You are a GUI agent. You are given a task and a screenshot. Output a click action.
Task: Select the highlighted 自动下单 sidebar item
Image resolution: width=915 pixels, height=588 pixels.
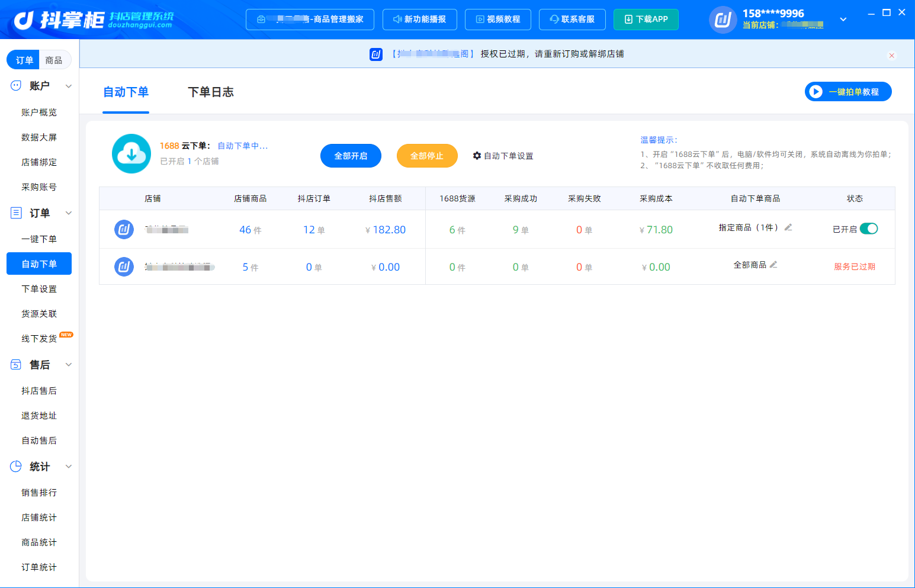click(39, 264)
